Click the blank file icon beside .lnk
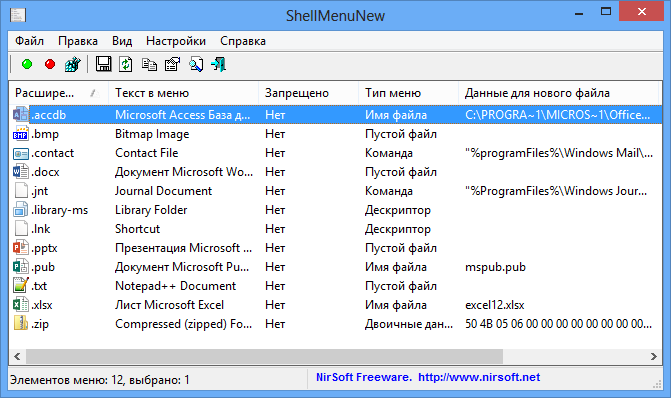671x398 pixels. (x=21, y=229)
